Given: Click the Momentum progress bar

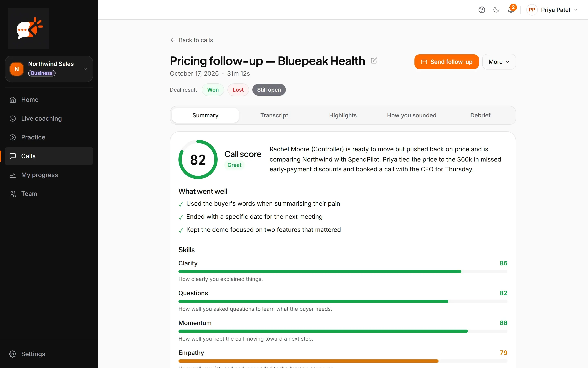Looking at the screenshot, I should click(x=343, y=331).
